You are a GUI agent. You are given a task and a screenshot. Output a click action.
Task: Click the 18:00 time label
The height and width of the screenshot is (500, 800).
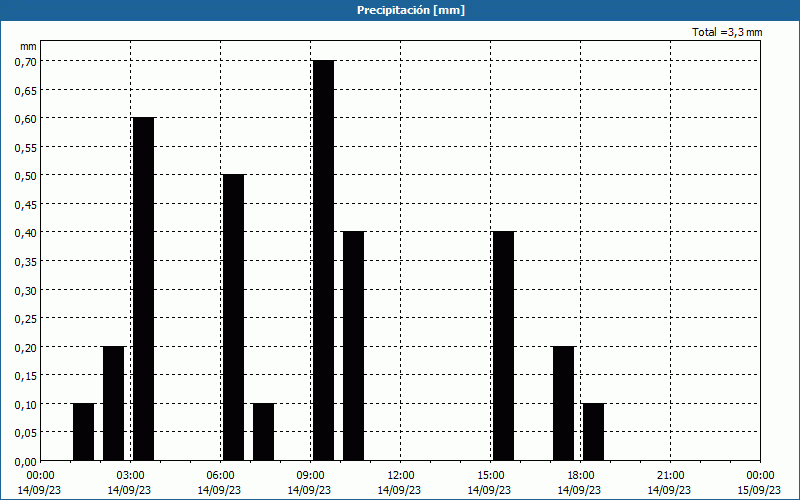click(581, 476)
